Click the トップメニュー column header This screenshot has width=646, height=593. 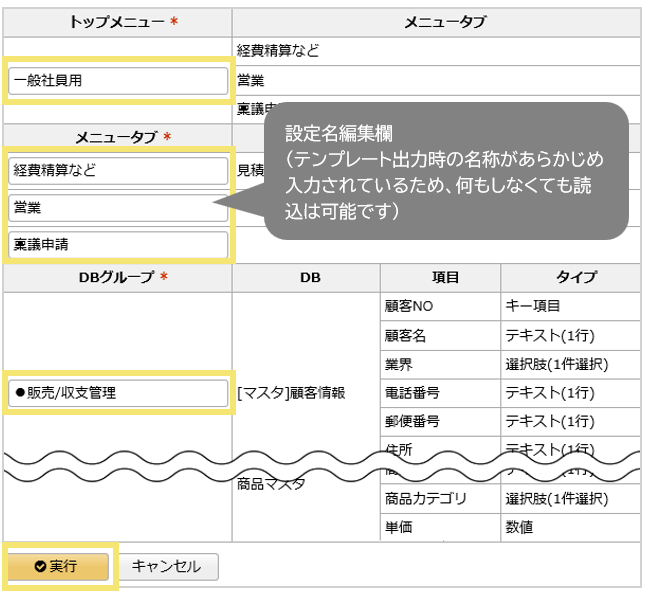[118, 22]
